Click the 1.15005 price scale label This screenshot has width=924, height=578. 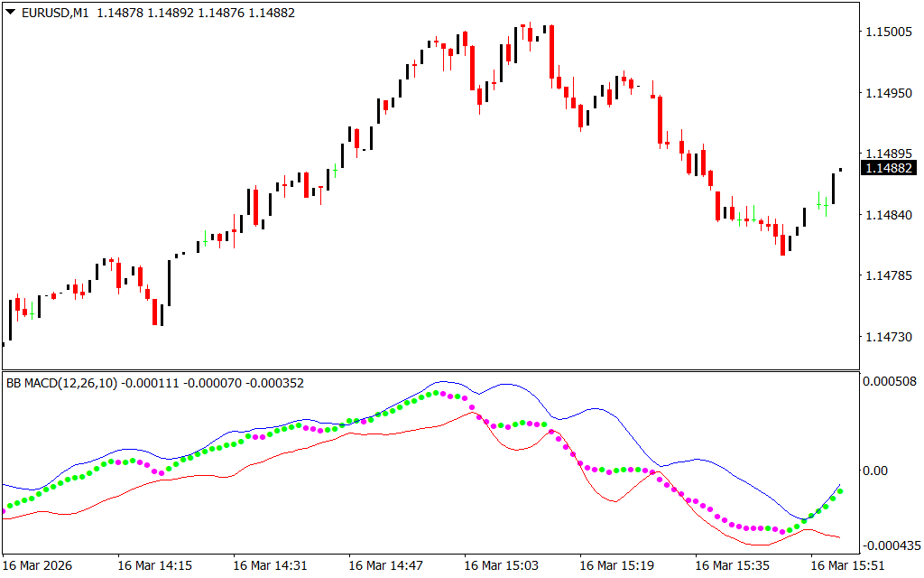pyautogui.click(x=888, y=33)
